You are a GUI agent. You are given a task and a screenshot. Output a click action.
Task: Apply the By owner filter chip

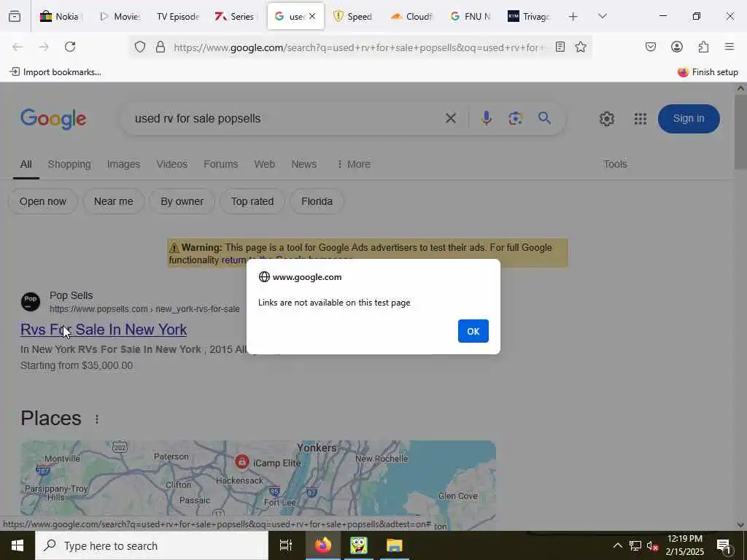[x=182, y=201]
